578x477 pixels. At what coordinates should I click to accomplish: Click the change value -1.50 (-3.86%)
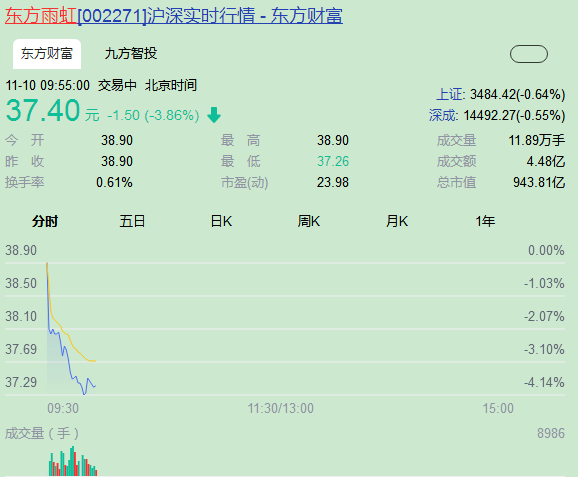click(153, 115)
